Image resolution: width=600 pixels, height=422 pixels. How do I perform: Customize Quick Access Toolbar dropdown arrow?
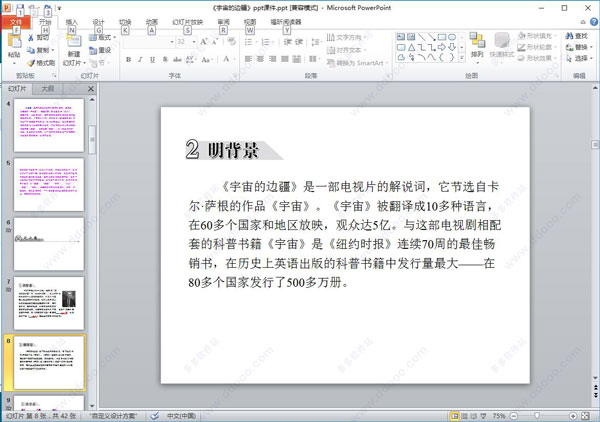click(x=59, y=8)
